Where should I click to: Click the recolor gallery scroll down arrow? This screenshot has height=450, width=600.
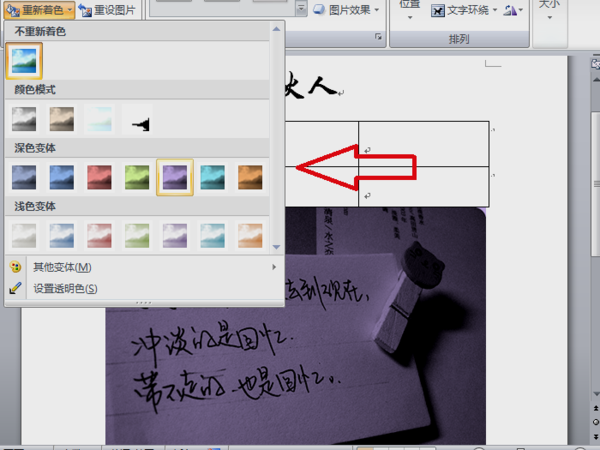pyautogui.click(x=276, y=247)
